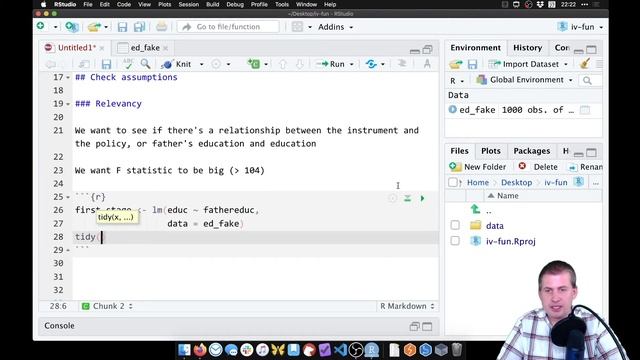Open the Plots menu in menu bar
The width and height of the screenshot is (640, 360).
[x=164, y=4]
